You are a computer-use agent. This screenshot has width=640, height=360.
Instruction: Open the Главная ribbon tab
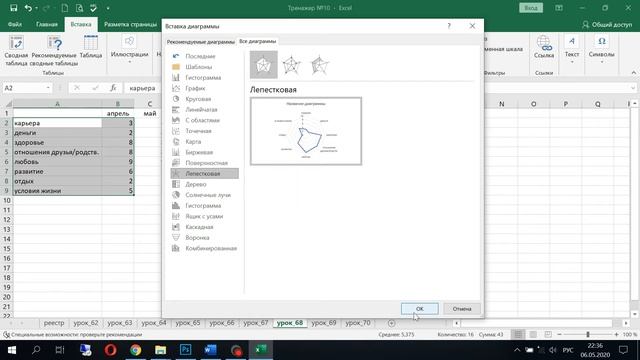pos(47,24)
